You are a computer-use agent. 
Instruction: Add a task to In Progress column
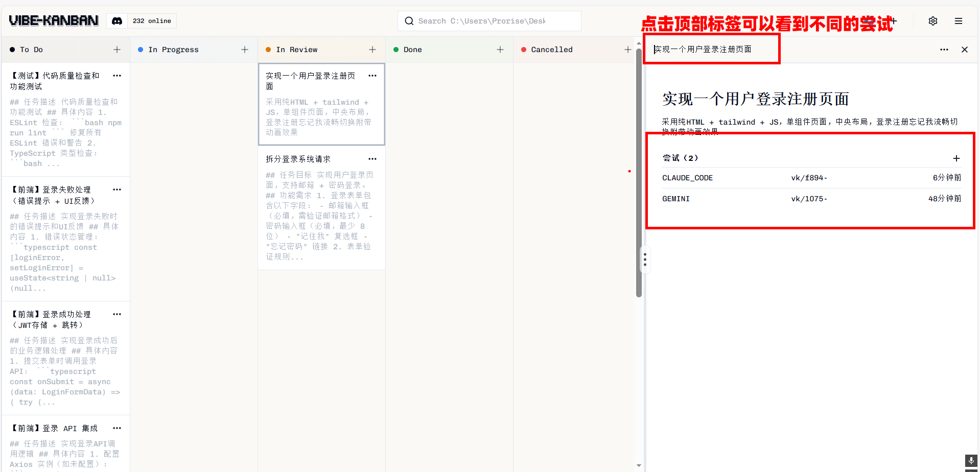[x=245, y=50]
